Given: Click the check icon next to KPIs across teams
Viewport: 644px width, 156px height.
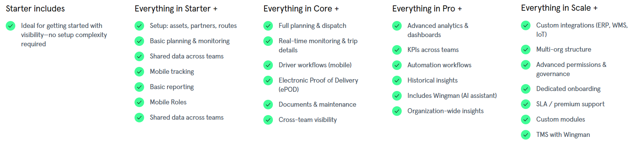Looking at the screenshot, I should coord(397,50).
